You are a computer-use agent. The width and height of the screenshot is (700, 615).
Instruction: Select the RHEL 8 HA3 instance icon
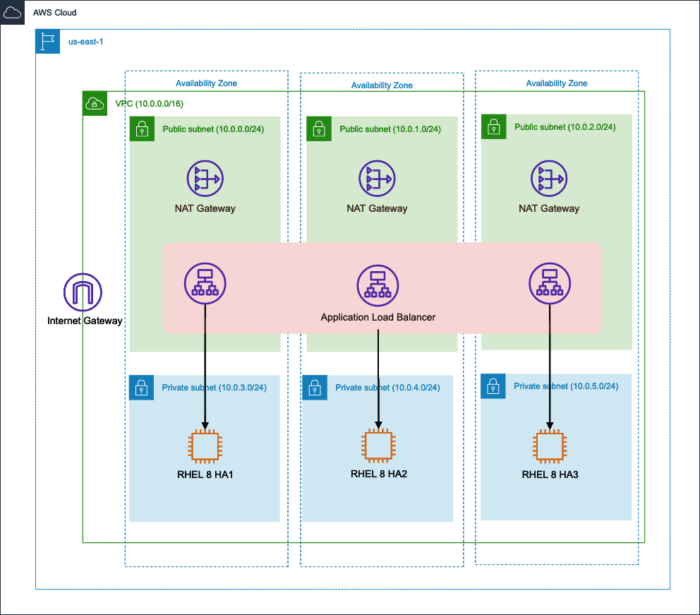[550, 446]
